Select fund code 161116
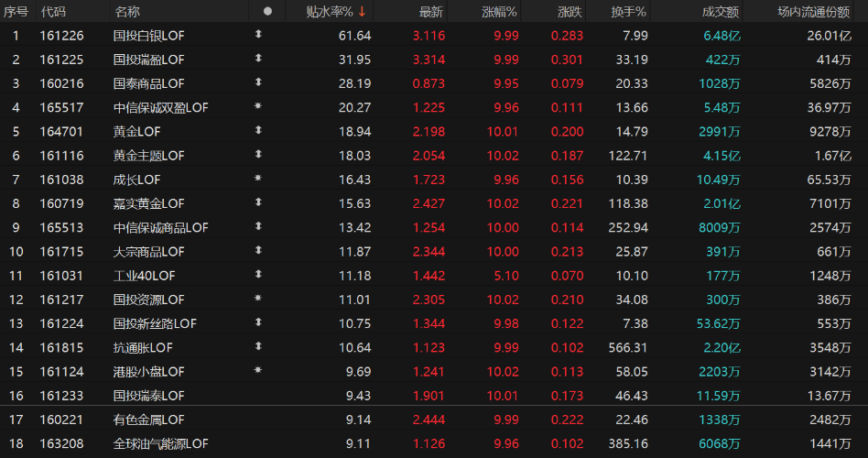 click(x=61, y=156)
